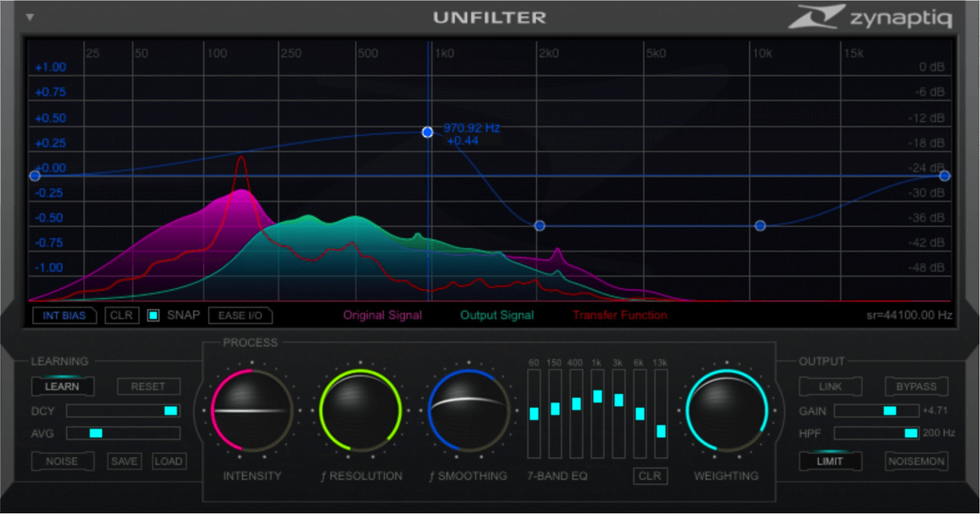
Task: Toggle the BYPASS button
Action: point(916,386)
